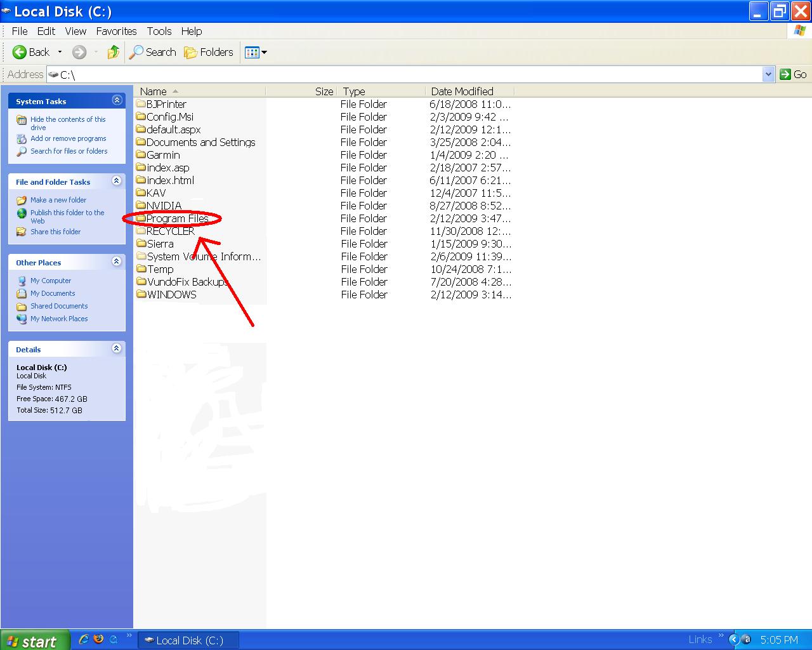
Task: Click Add or remove programs link
Action: 68,138
